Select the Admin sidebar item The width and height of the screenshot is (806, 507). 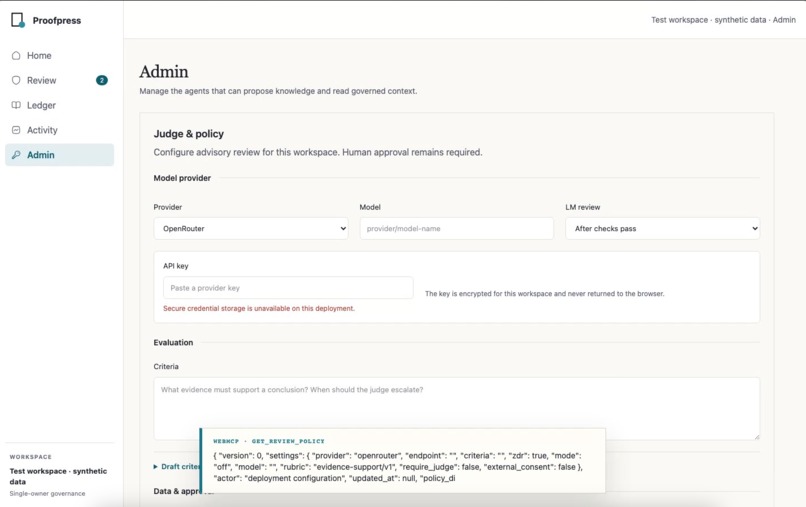point(60,155)
